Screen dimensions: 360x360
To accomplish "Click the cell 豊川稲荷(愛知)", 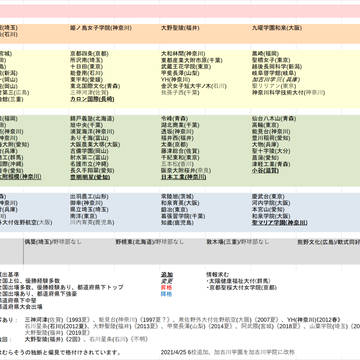I will pos(271,138).
